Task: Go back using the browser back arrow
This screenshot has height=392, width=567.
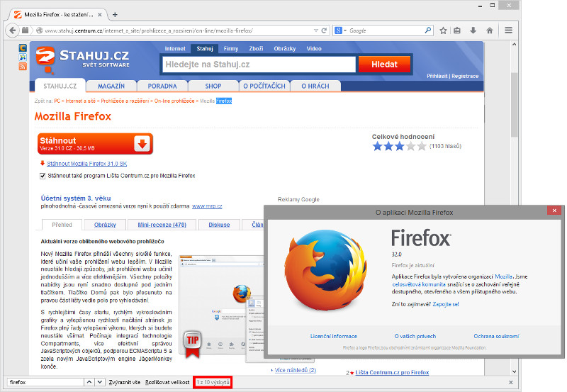Action: (13, 30)
